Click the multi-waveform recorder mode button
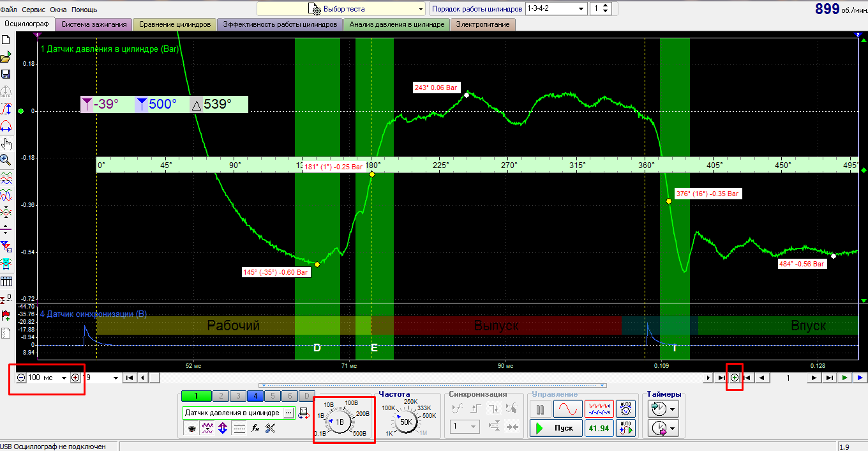The width and height of the screenshot is (868, 451). coord(599,409)
